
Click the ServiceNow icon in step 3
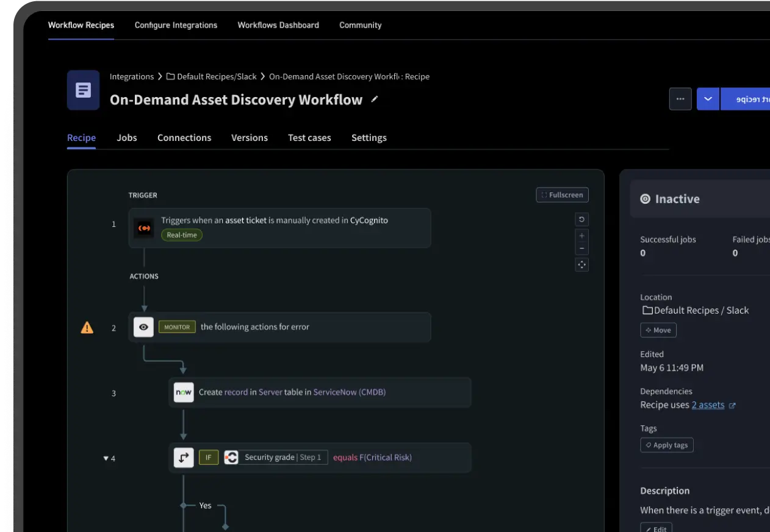[184, 392]
